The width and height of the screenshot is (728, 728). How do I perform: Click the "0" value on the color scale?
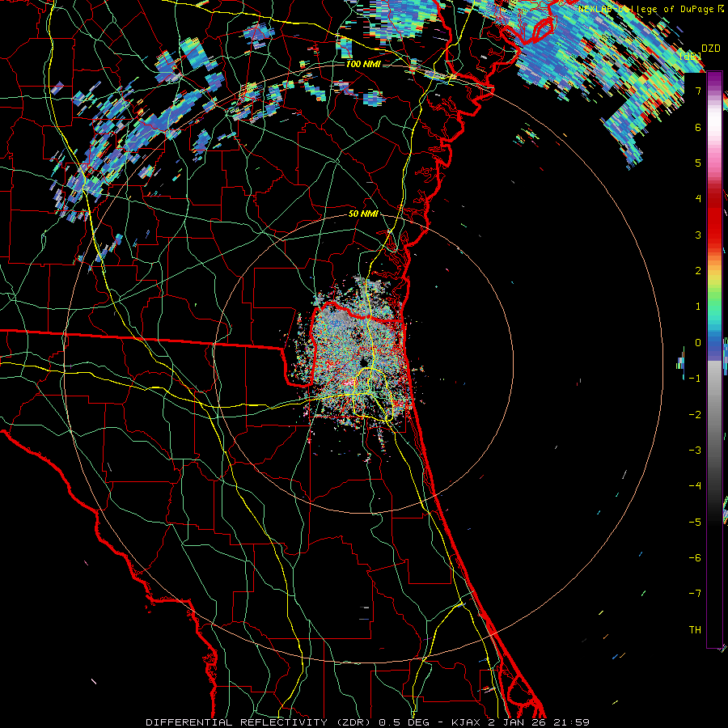point(698,343)
